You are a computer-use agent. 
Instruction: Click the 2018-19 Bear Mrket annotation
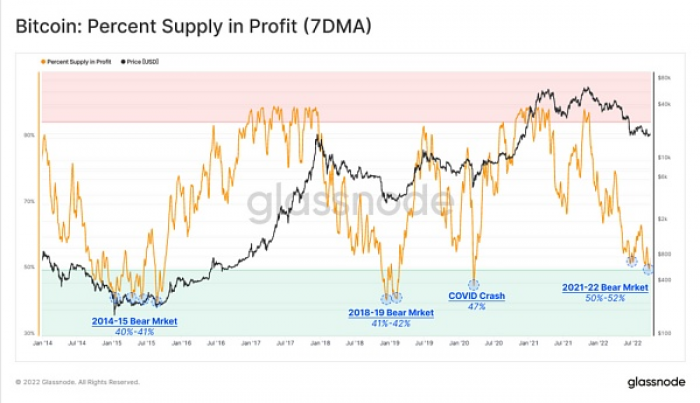pyautogui.click(x=391, y=312)
